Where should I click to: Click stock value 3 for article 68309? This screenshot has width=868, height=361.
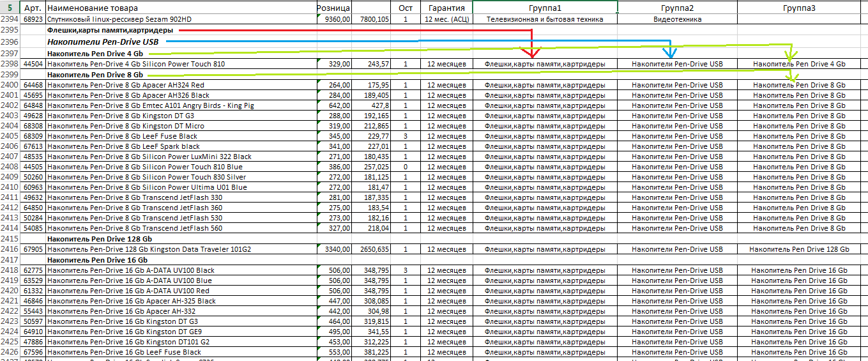406,136
